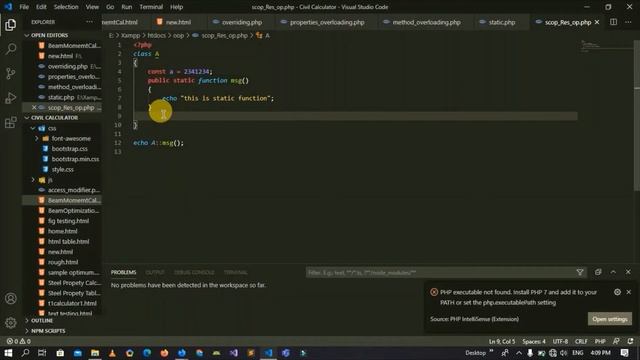Click the Open settings button

click(x=610, y=319)
